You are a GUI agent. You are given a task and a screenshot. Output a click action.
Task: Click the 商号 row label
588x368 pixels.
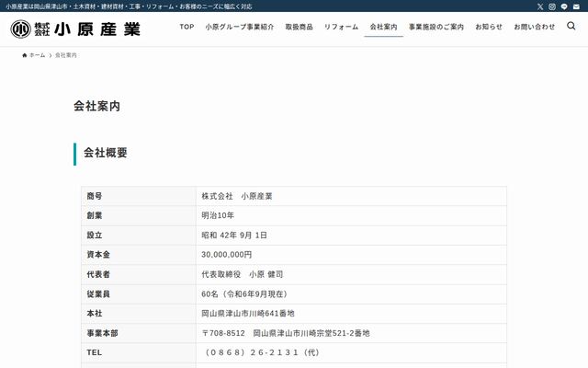click(x=95, y=196)
